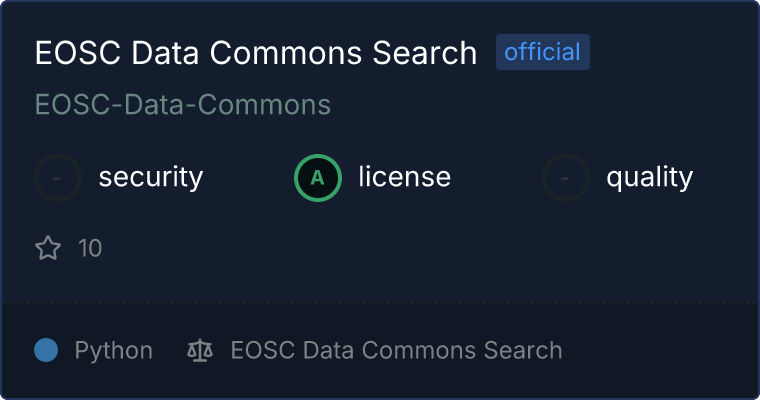760x400 pixels.
Task: Click the blue Python language dot
Action: [x=46, y=350]
